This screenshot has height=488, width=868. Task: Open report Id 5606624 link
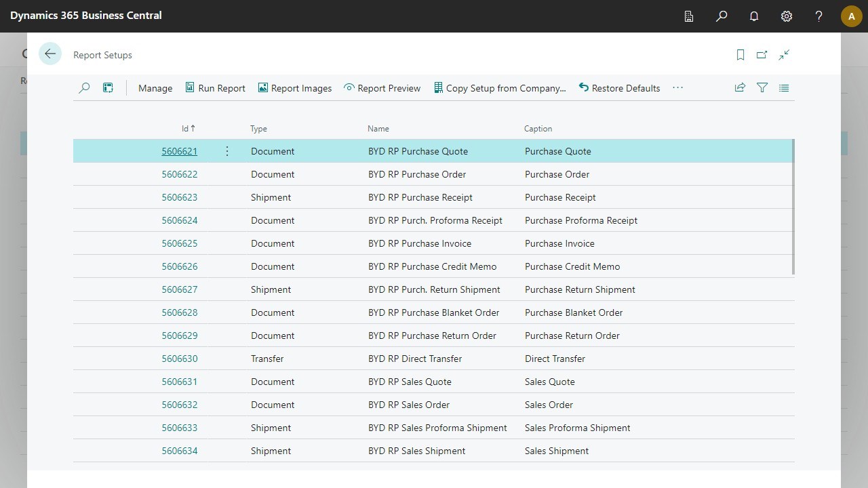pos(179,220)
